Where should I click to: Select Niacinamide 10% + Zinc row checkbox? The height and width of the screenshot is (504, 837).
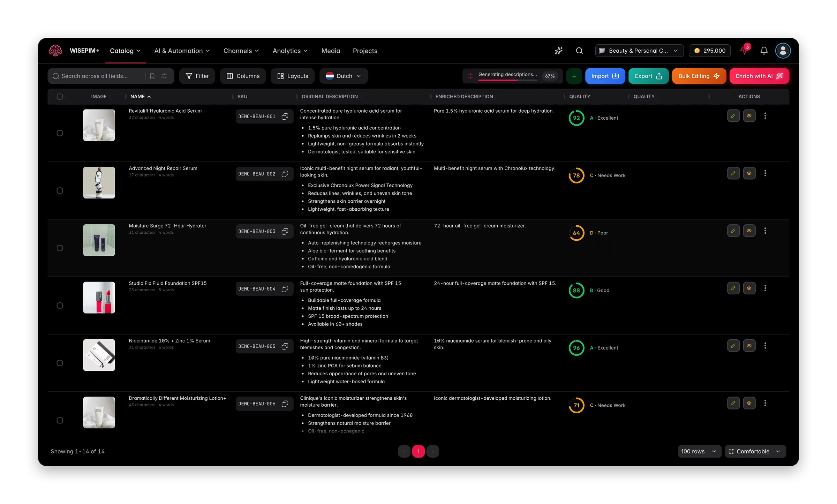click(x=60, y=363)
